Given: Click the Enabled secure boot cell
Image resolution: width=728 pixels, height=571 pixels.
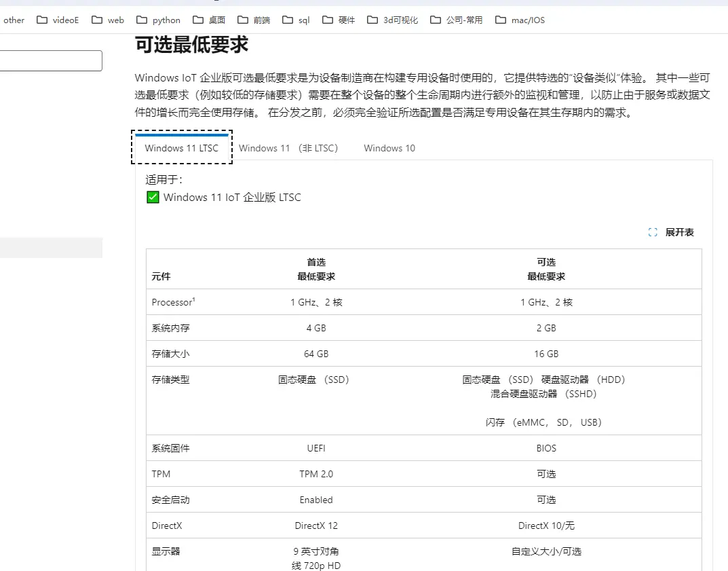Looking at the screenshot, I should pos(316,500).
